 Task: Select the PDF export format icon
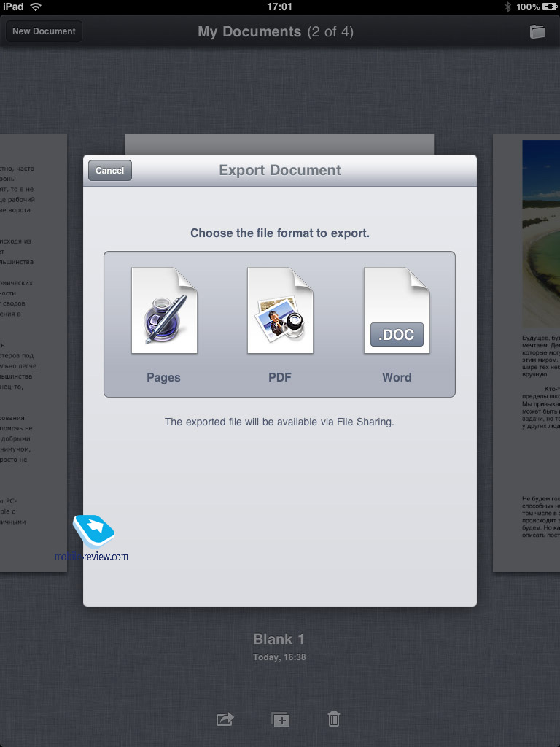tap(280, 311)
